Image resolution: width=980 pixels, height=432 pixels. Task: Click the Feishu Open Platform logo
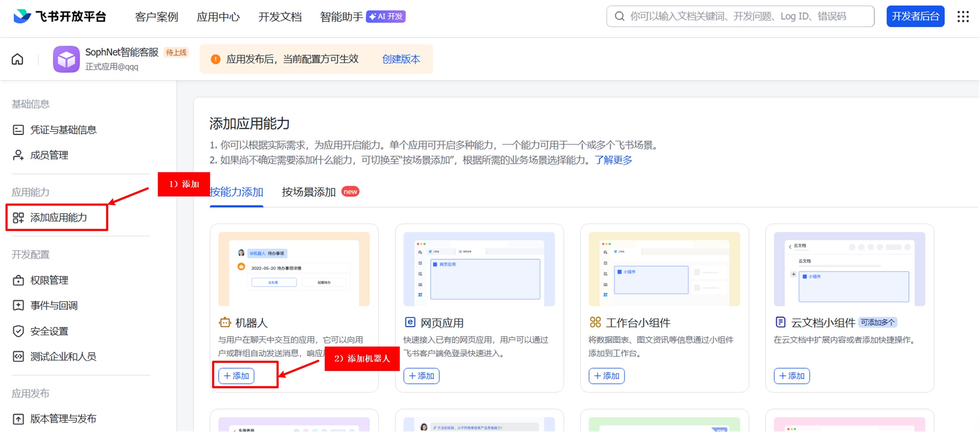coord(59,16)
